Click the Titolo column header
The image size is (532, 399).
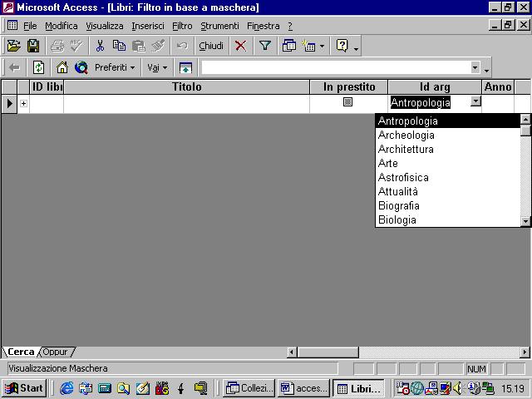[x=186, y=86]
